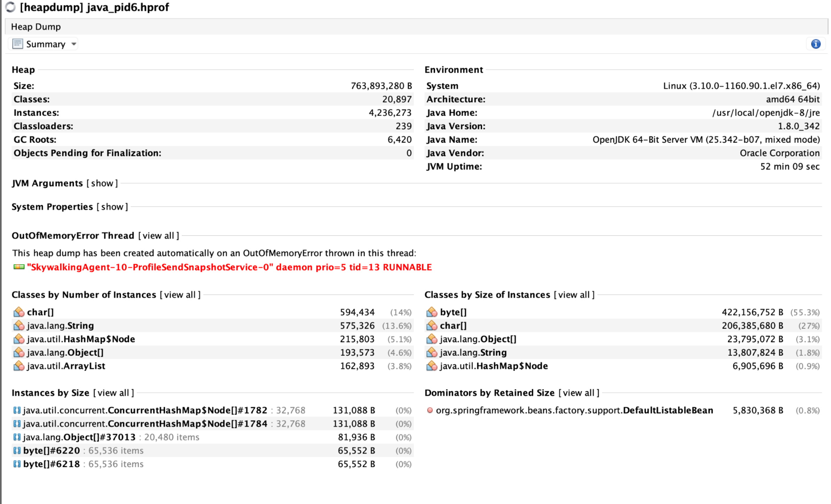Click the red dot beside DefaultListableBean dominator

pos(430,410)
